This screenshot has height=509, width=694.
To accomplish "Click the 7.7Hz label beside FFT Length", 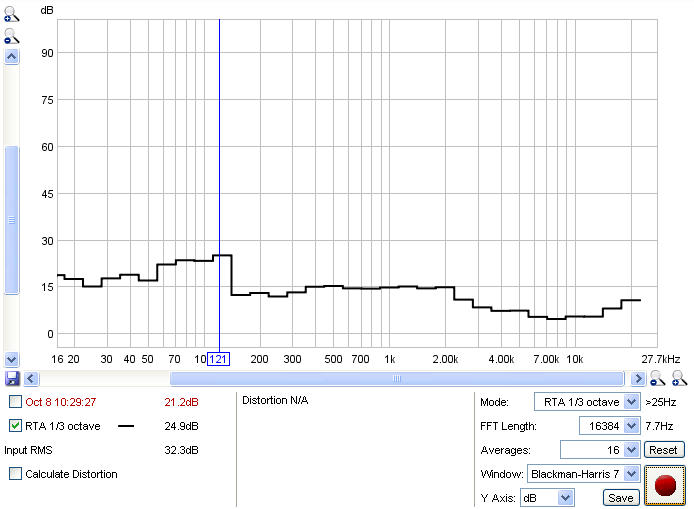I will click(659, 426).
